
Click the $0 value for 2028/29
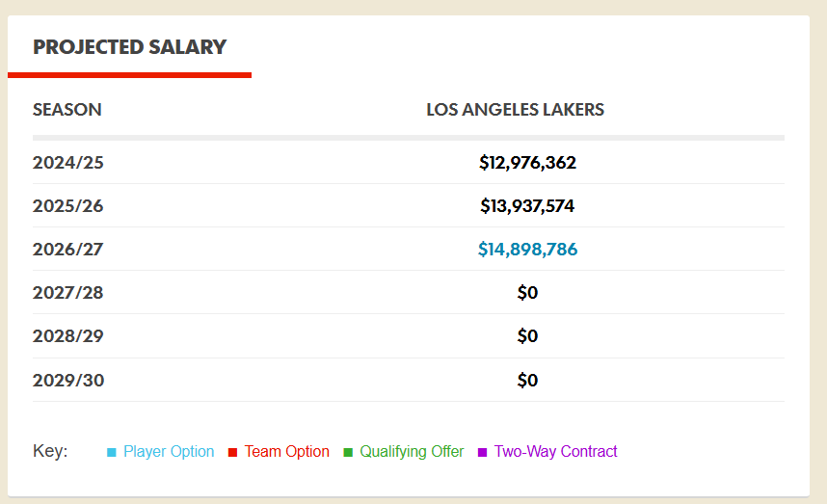527,336
